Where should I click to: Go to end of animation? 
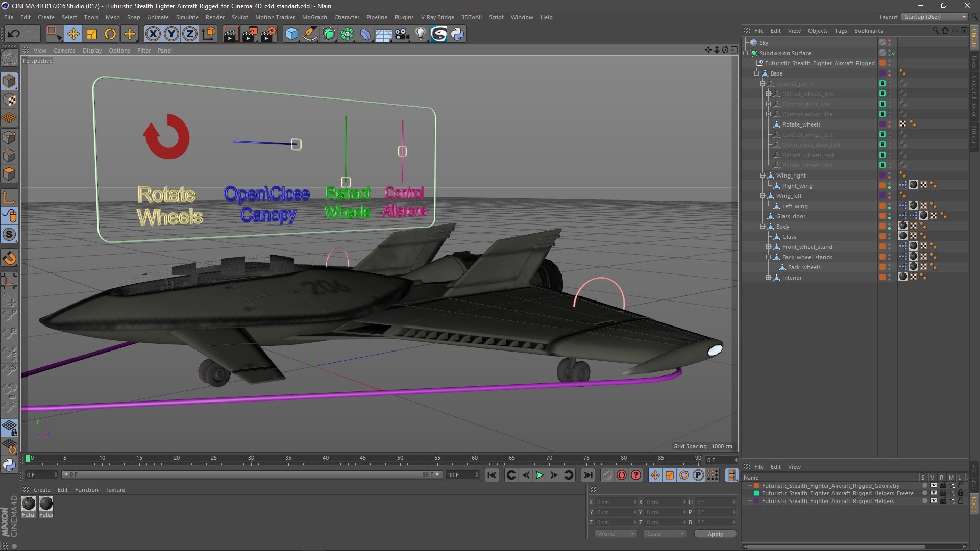click(588, 475)
